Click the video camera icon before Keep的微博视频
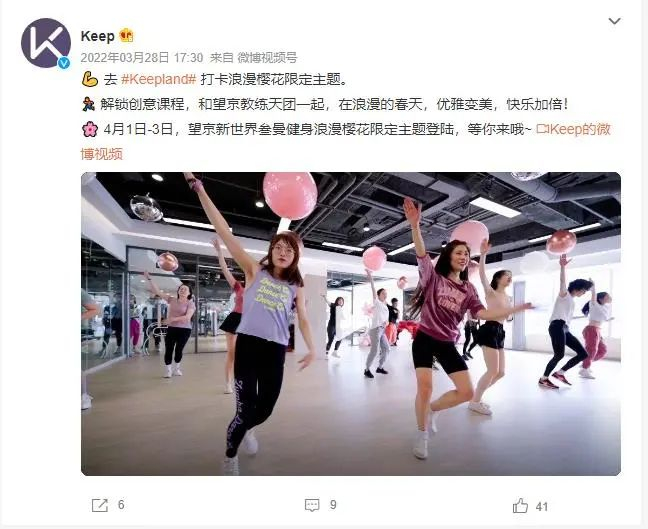The image size is (648, 529). coord(542,129)
